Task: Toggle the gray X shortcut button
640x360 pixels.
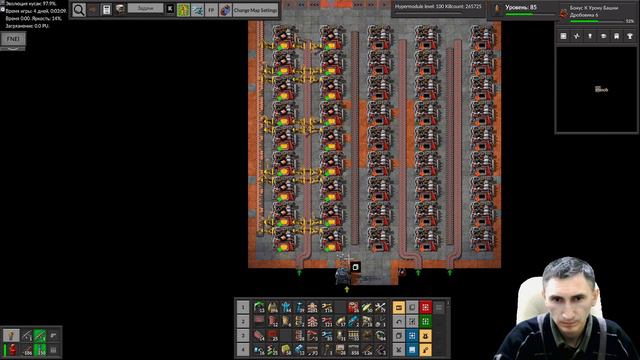Action: [x=399, y=350]
